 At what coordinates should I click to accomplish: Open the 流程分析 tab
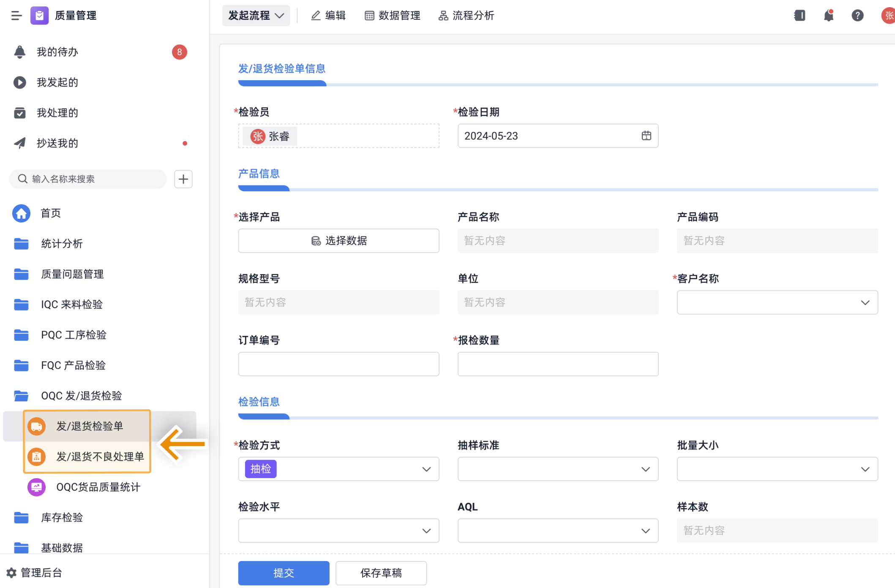click(467, 16)
